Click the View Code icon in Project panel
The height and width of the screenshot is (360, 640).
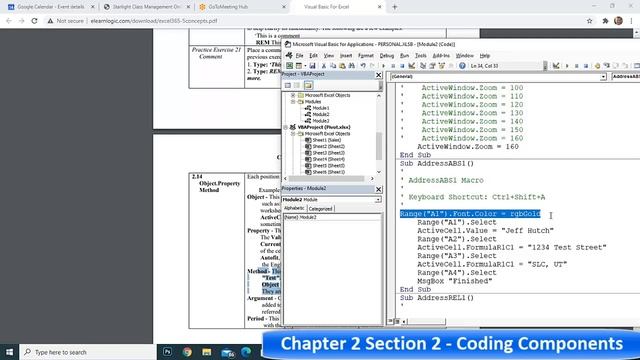tap(288, 85)
